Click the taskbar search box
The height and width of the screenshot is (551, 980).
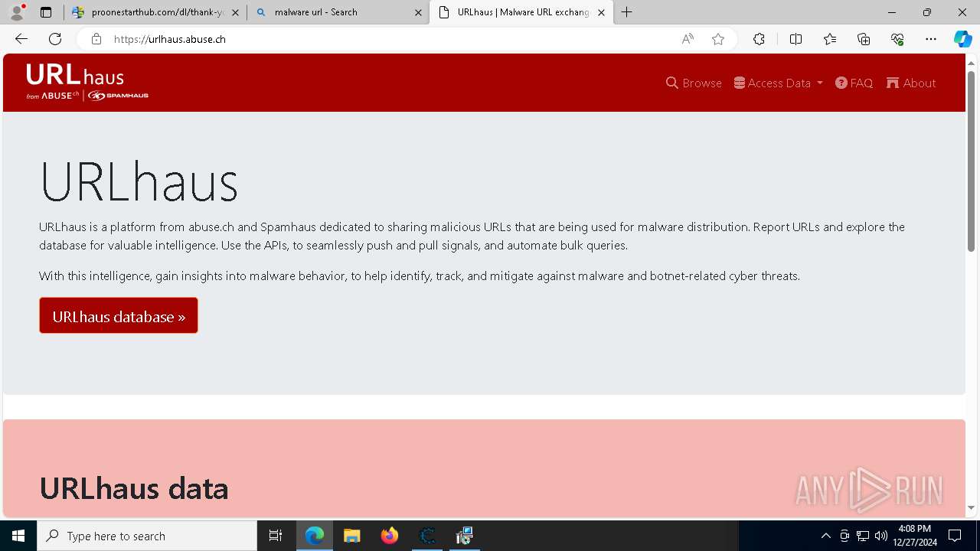pyautogui.click(x=147, y=536)
